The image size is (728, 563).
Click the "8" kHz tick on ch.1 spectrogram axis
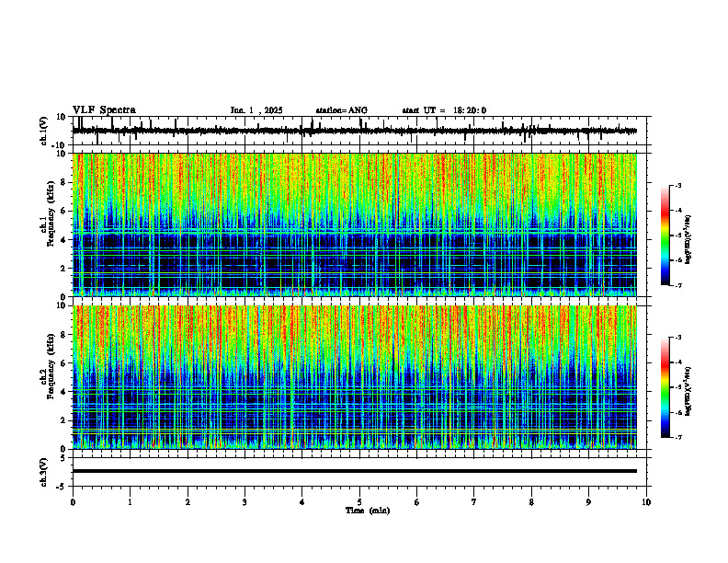tap(64, 182)
